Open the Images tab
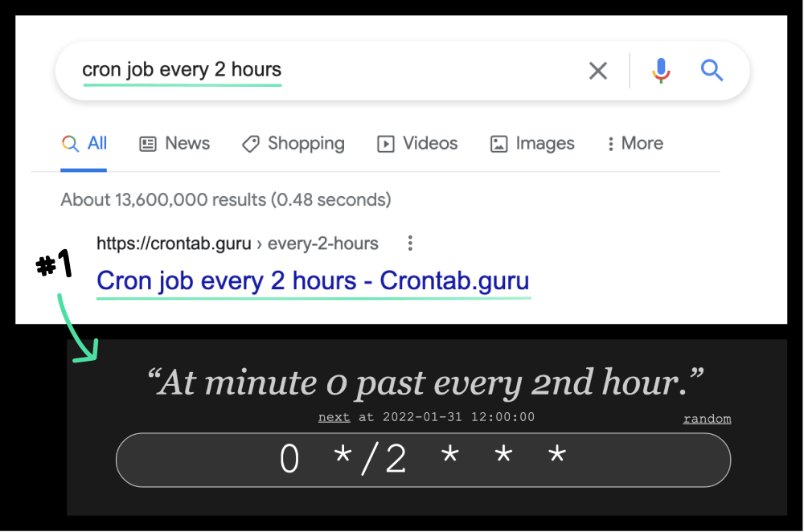This screenshot has width=804, height=532. pos(532,144)
